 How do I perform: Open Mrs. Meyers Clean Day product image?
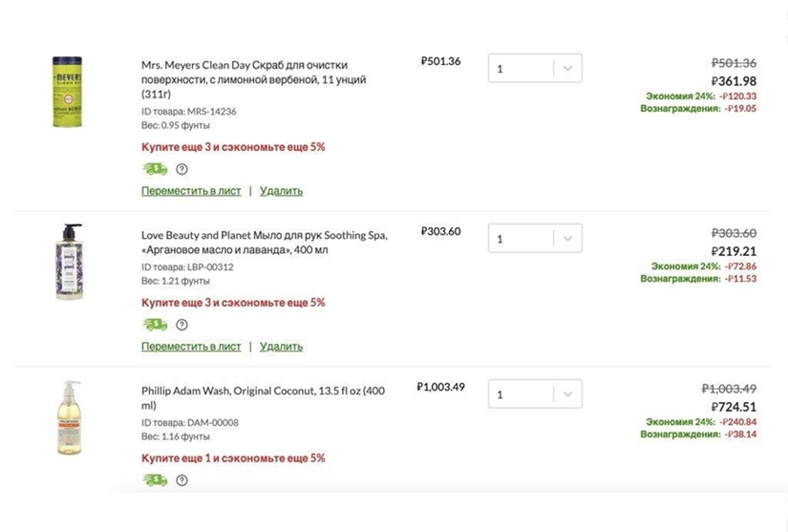[x=67, y=92]
